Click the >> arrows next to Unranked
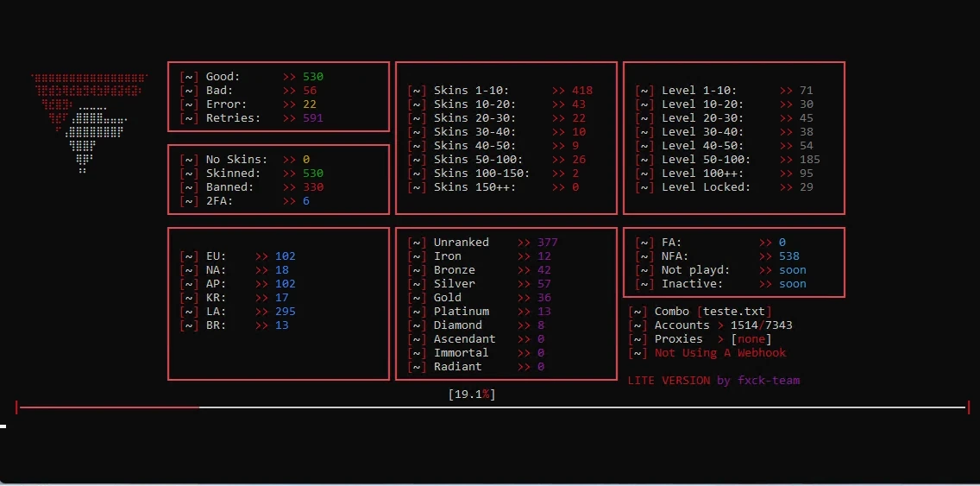The height and width of the screenshot is (486, 980). (x=524, y=243)
